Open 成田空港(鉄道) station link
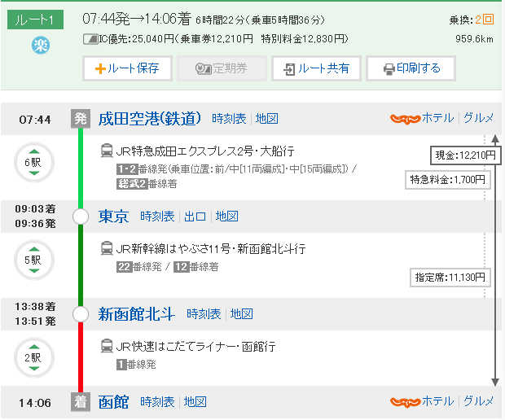 point(150,119)
